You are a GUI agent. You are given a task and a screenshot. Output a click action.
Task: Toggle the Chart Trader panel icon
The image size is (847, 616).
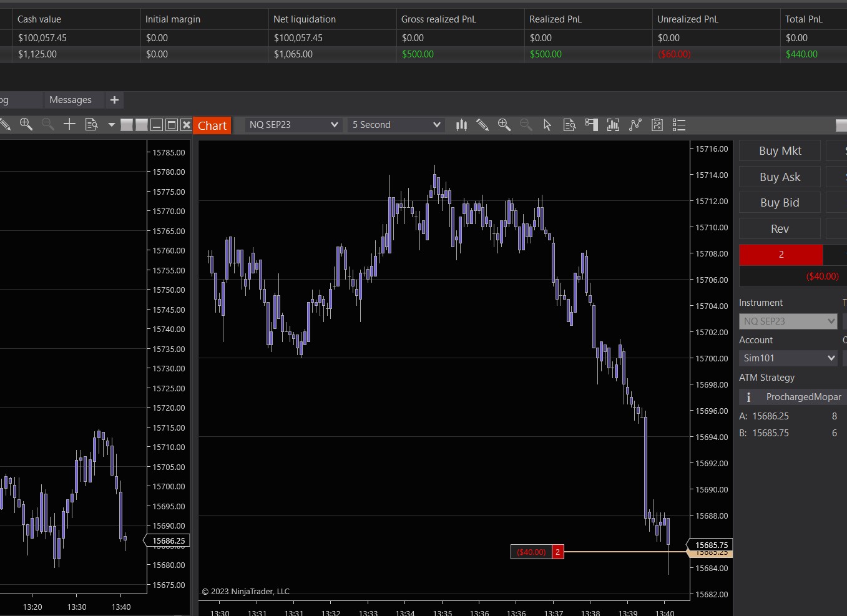click(591, 125)
